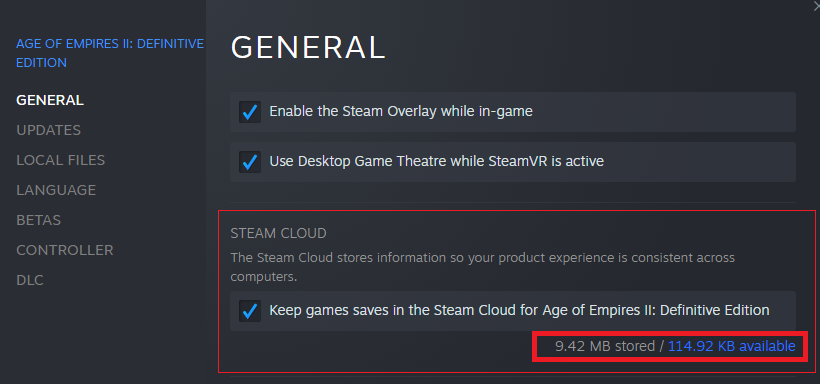Viewport: 820px width, 384px height.
Task: Open the Controller settings section
Action: coord(65,250)
